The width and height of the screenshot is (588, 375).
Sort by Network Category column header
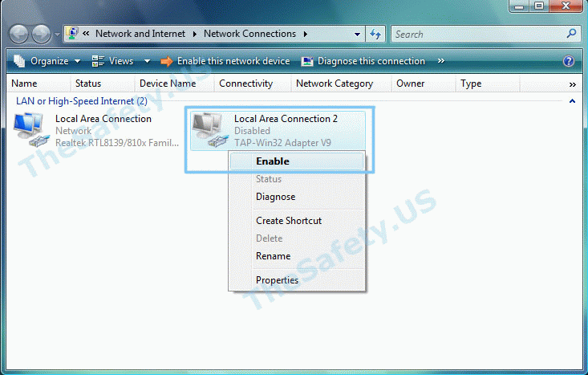coord(341,84)
